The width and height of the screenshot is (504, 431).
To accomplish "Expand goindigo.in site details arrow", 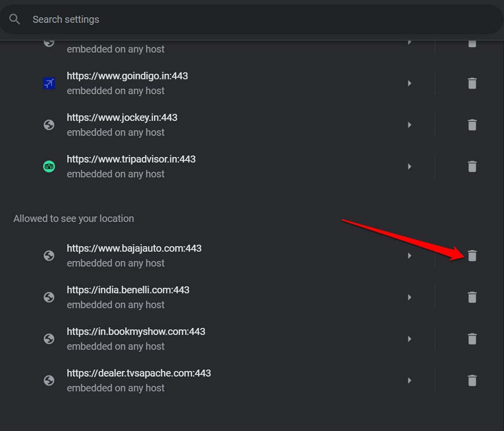I will click(x=410, y=83).
